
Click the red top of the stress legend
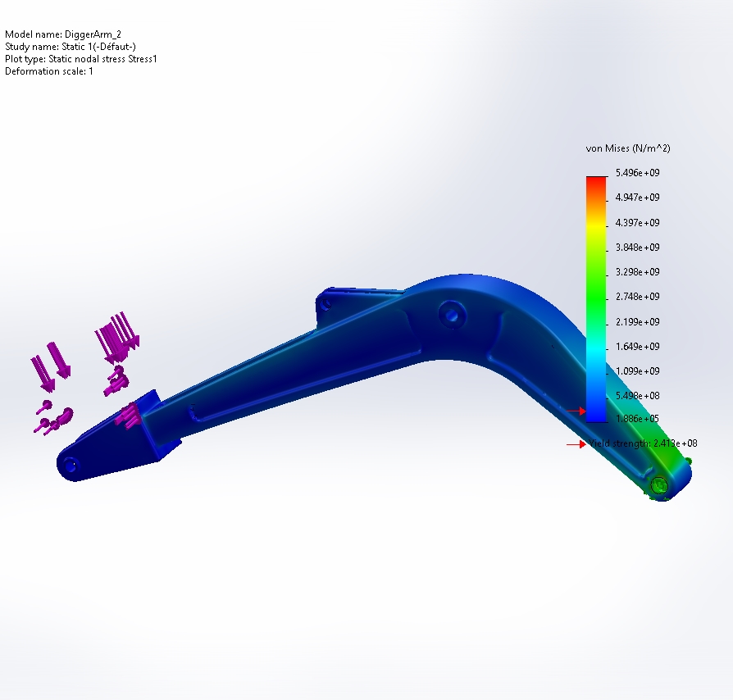pos(596,182)
